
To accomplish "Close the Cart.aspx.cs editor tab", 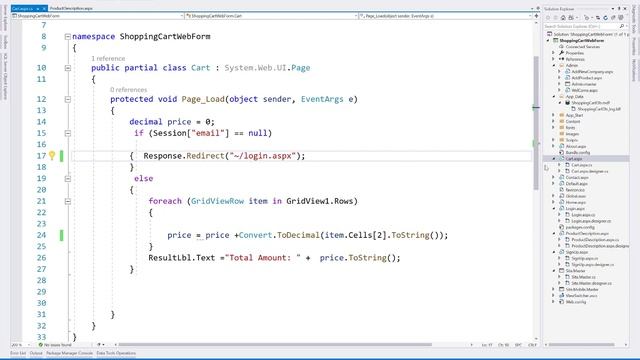I will point(44,9).
